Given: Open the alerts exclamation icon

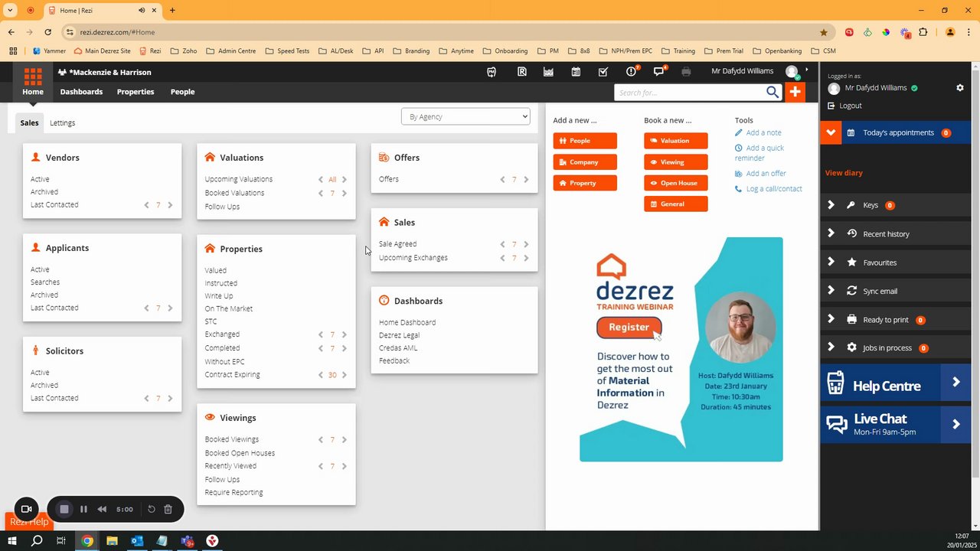Looking at the screenshot, I should [632, 71].
